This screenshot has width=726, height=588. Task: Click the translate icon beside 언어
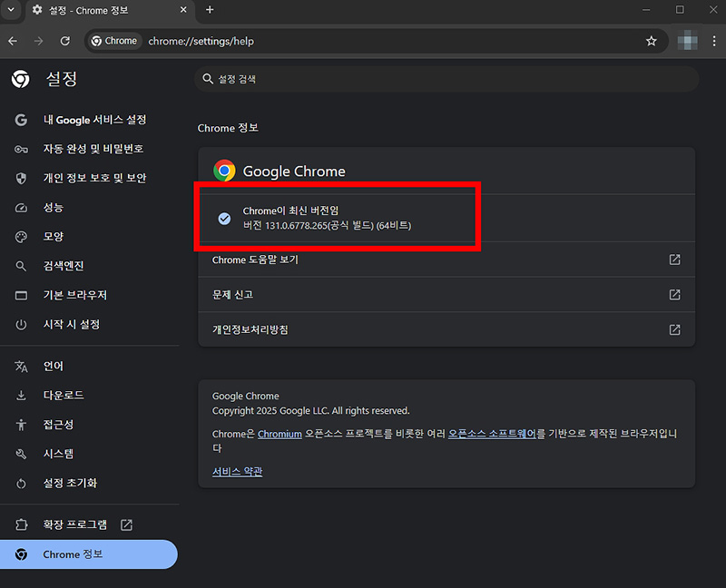click(21, 367)
